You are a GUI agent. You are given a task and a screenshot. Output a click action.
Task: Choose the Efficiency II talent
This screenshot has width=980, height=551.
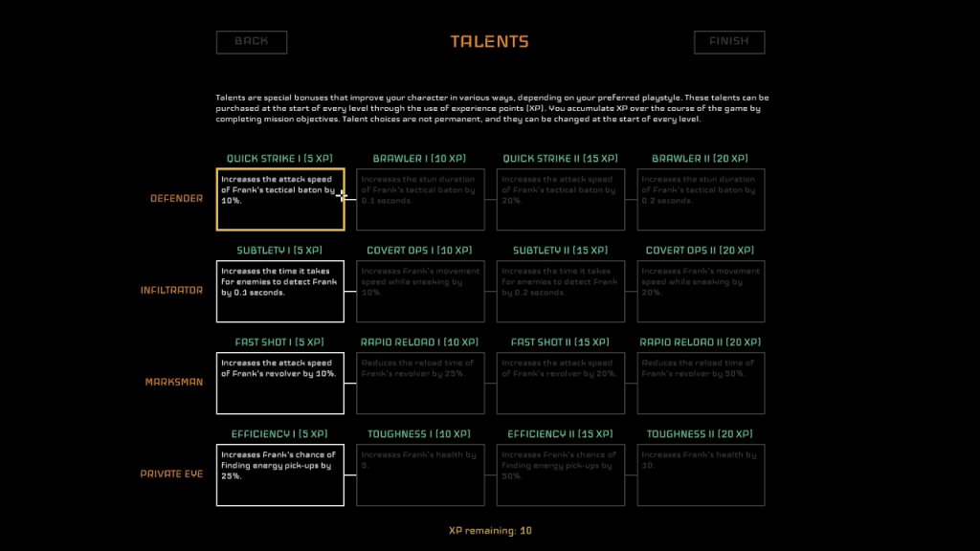click(x=561, y=475)
